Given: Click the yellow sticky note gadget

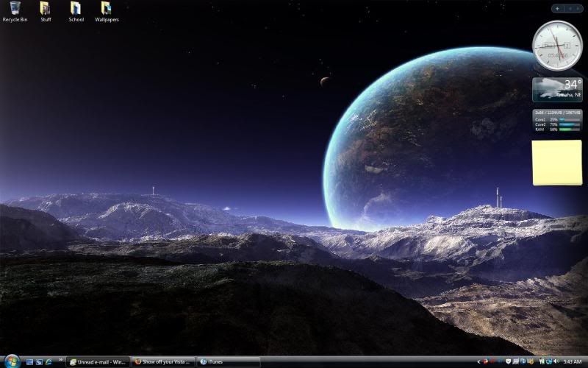Looking at the screenshot, I should tap(557, 163).
